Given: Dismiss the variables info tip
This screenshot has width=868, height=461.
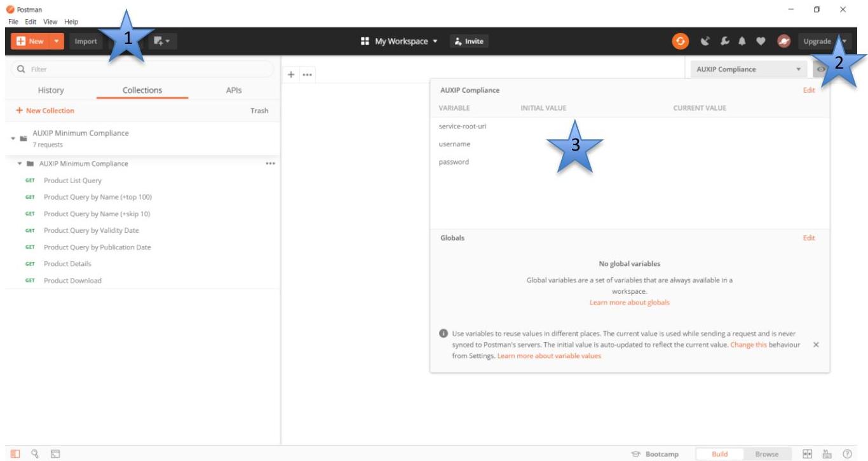Looking at the screenshot, I should click(x=816, y=344).
